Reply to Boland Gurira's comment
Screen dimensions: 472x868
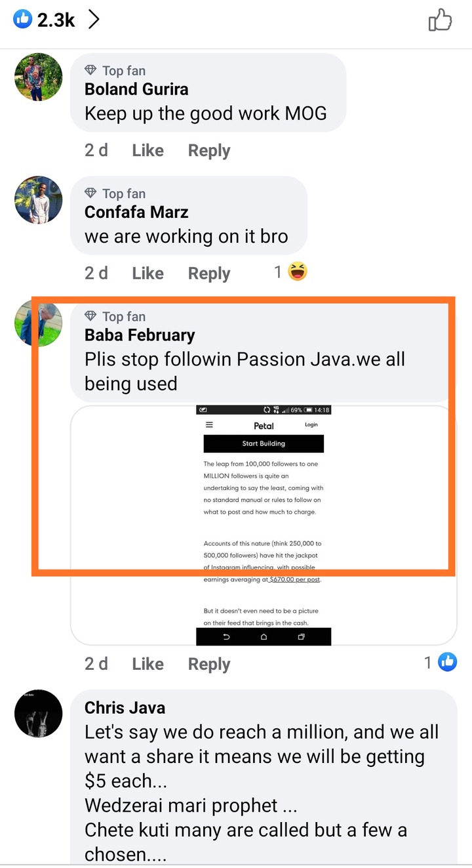click(x=209, y=151)
